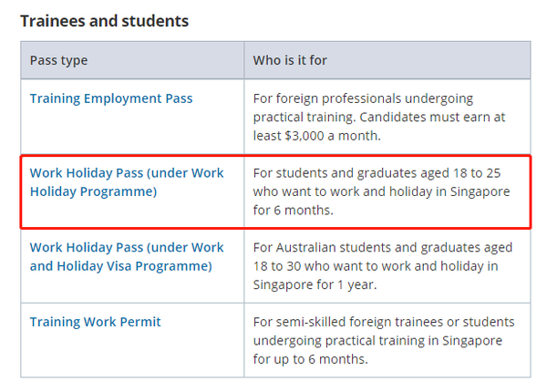Open the Training Employment Pass link
Viewport: 547px width, 392px height.
tap(111, 98)
